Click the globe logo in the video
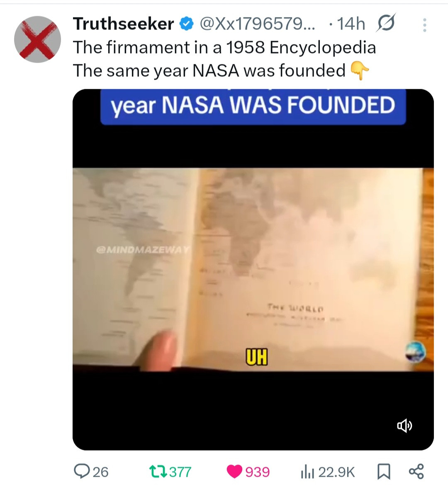This screenshot has height=492, width=448. pos(415,352)
